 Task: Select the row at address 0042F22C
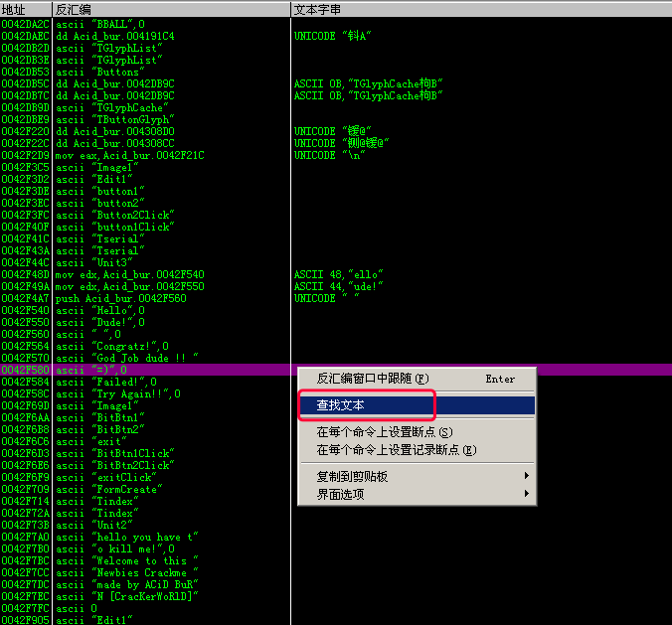click(336, 143)
